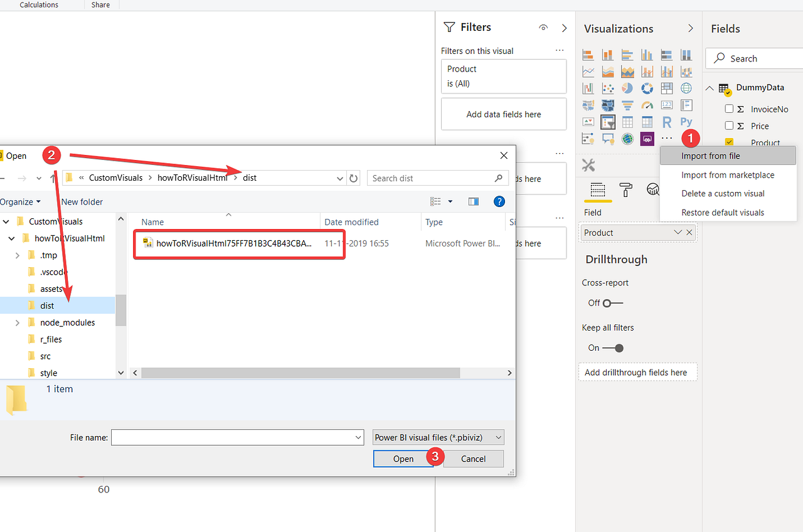
Task: Choose Import from marketplace menu entry
Action: (x=727, y=175)
